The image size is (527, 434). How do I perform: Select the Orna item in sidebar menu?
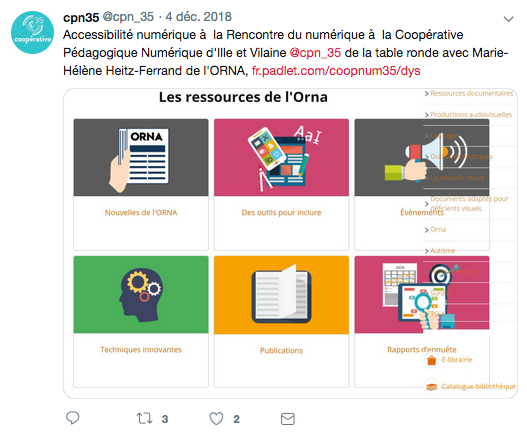click(x=435, y=230)
